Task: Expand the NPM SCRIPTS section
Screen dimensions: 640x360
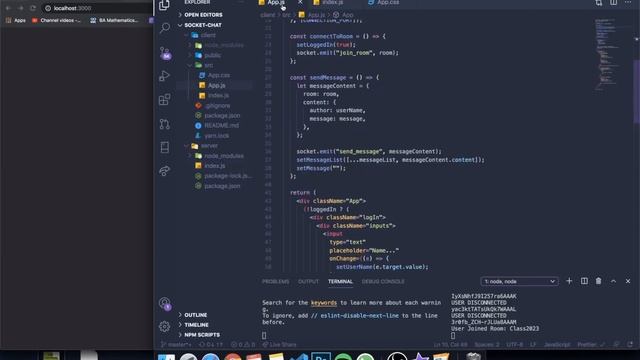Action: 202,335
